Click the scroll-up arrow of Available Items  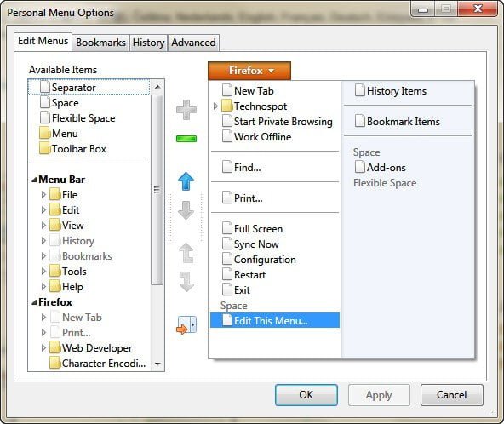[157, 87]
